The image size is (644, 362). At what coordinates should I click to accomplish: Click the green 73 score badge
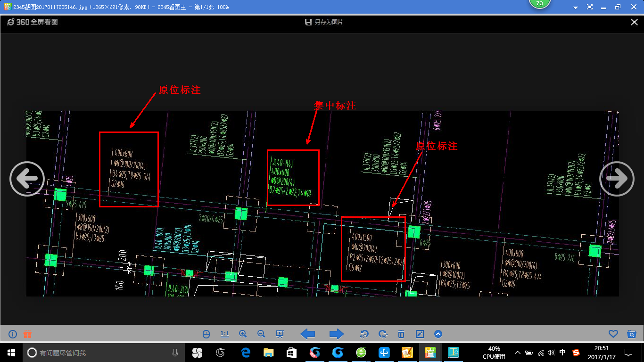click(540, 4)
